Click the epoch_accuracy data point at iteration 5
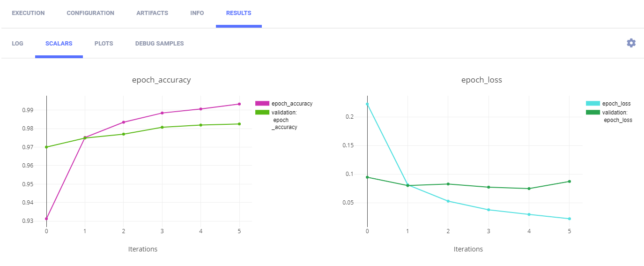 [239, 104]
